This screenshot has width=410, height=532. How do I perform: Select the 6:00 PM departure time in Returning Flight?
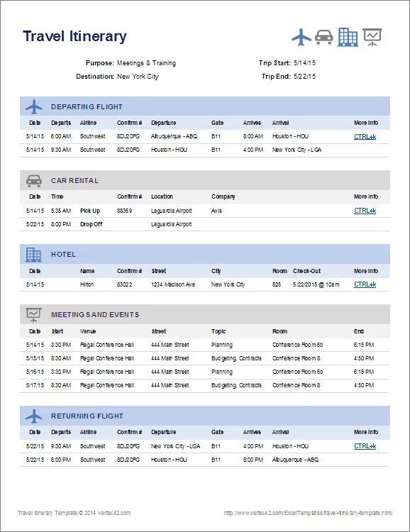point(61,460)
